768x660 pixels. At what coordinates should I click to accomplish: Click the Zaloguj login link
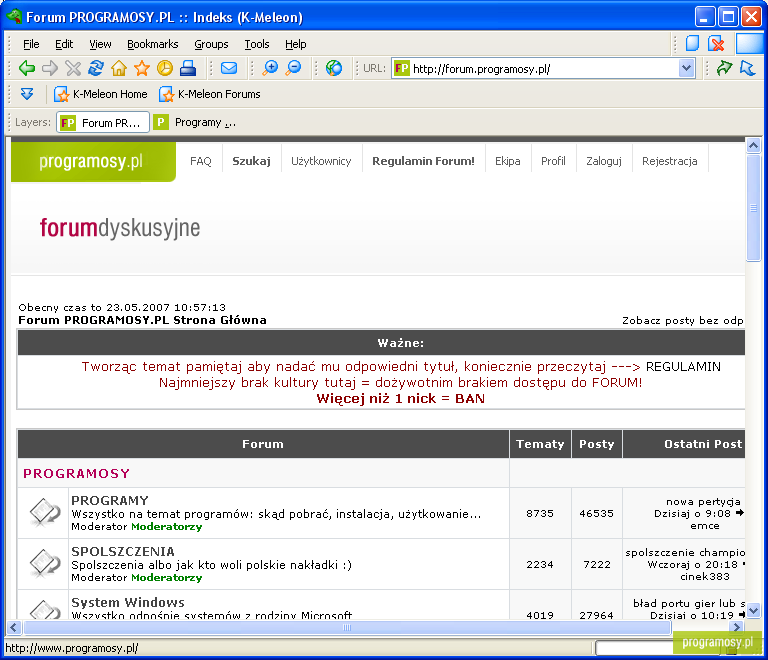click(x=603, y=161)
